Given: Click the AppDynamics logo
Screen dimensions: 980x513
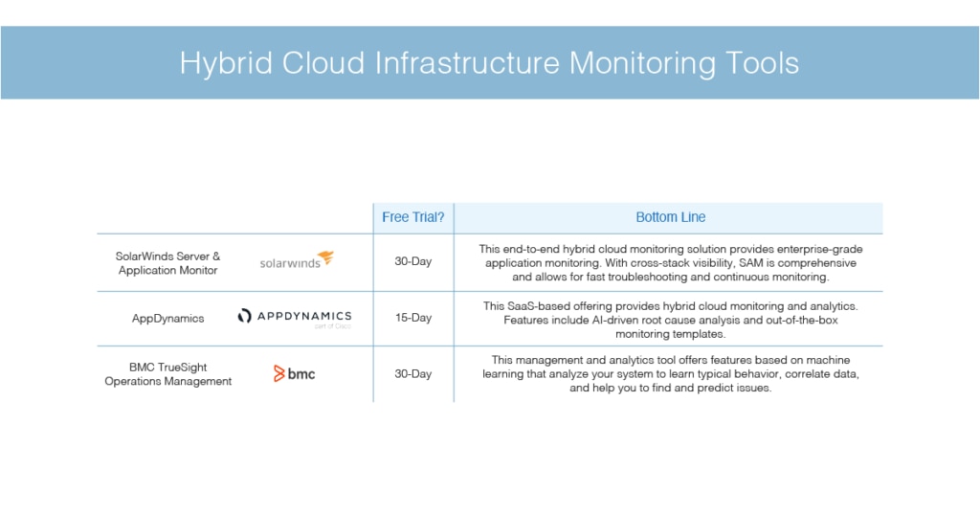Looking at the screenshot, I should point(295,318).
